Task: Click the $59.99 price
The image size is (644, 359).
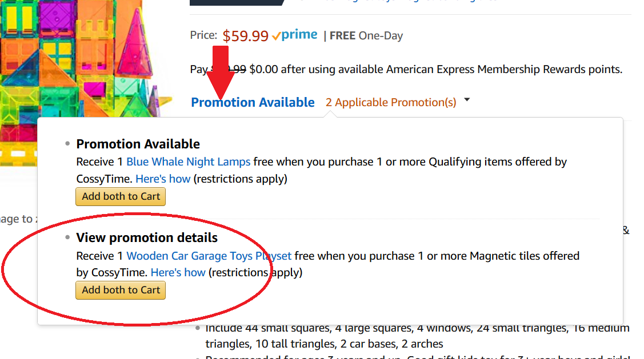Action: 245,36
